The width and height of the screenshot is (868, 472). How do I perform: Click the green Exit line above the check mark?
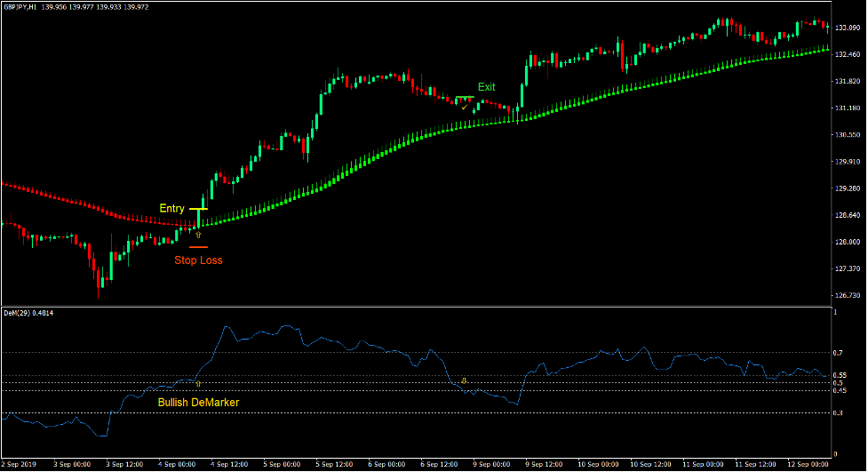[x=465, y=98]
